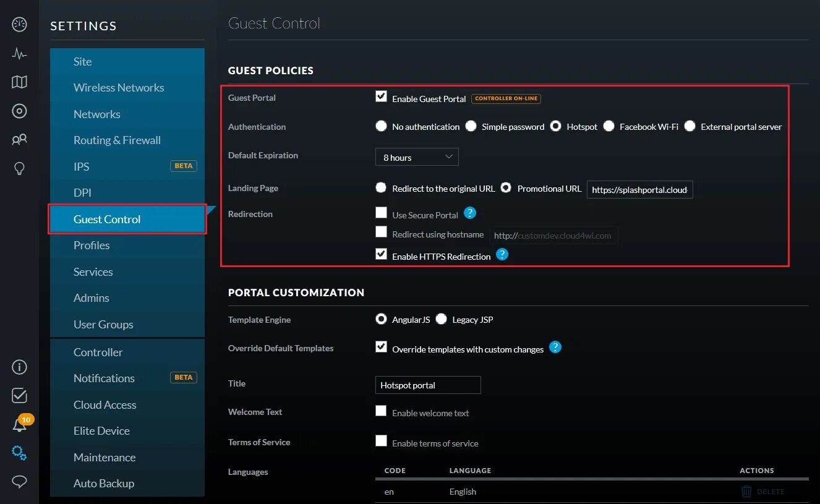Open the Clients people icon
Viewport: 820px width, 504px height.
pyautogui.click(x=19, y=140)
